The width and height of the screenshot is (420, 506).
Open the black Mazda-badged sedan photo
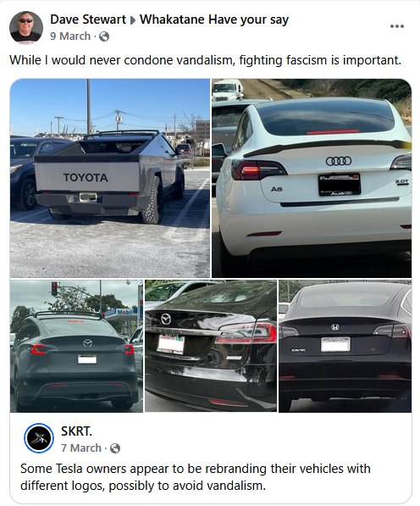click(211, 346)
